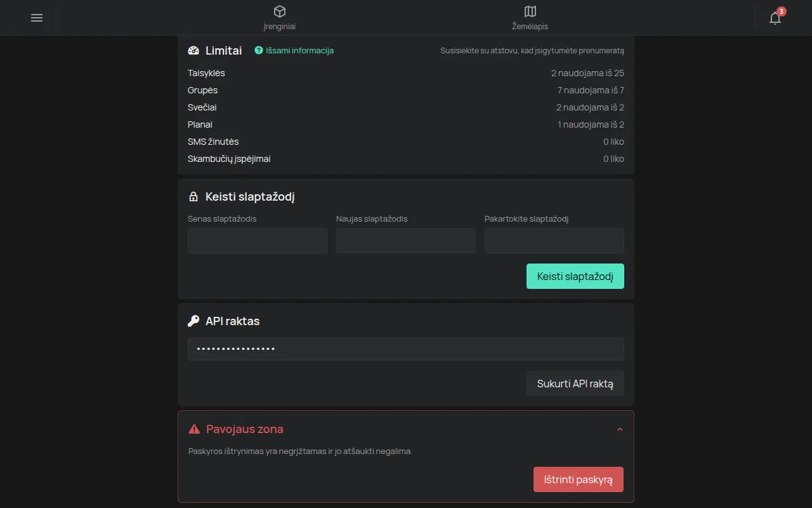Click the question mark info icon
The height and width of the screenshot is (508, 812).
pyautogui.click(x=258, y=50)
